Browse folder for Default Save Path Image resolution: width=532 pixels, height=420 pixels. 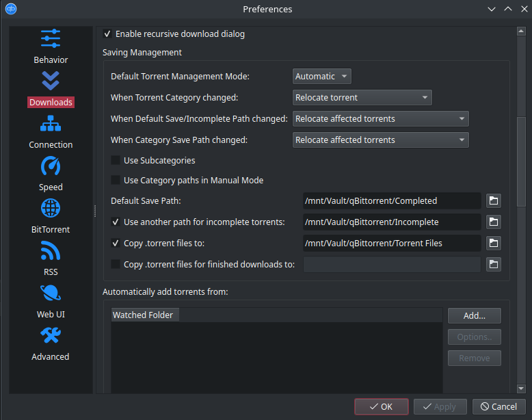(x=493, y=200)
